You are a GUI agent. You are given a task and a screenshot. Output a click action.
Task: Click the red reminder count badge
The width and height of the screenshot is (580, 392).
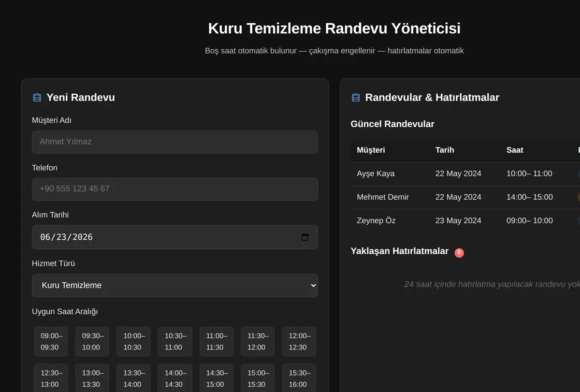point(459,252)
